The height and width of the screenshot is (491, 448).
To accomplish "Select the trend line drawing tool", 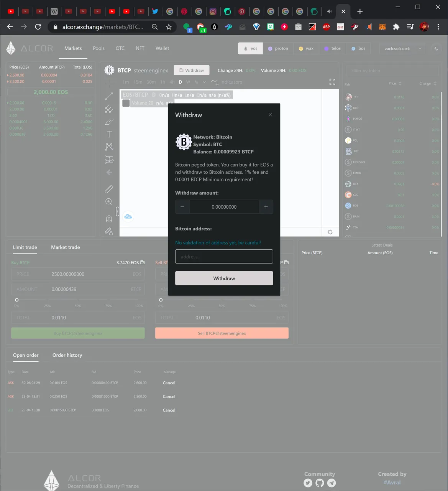I will pyautogui.click(x=109, y=96).
